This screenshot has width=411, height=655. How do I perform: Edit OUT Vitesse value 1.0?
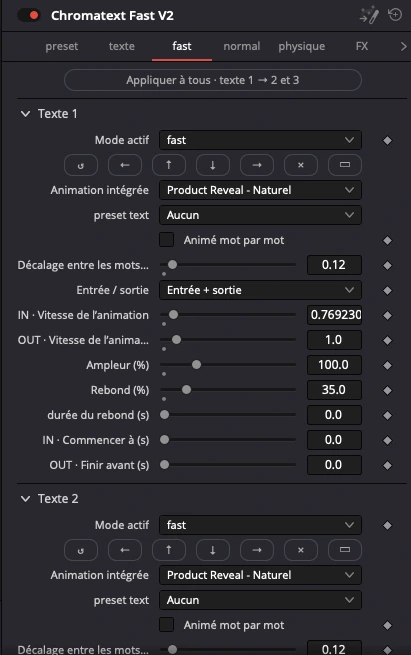coord(334,340)
